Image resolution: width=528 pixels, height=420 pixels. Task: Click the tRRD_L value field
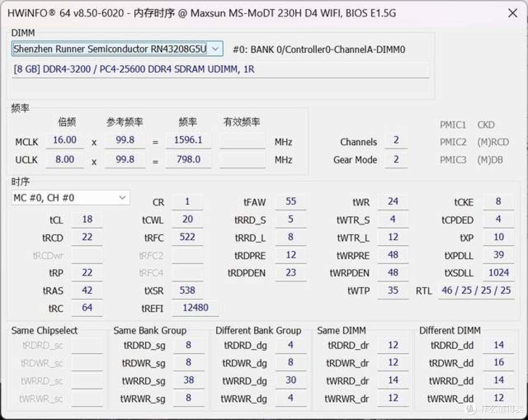290,237
